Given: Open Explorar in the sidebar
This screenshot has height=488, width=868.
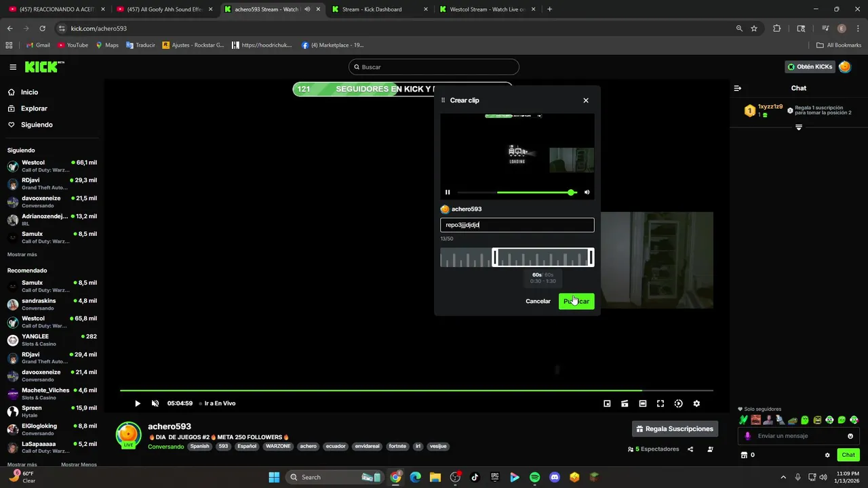Looking at the screenshot, I should click(34, 108).
